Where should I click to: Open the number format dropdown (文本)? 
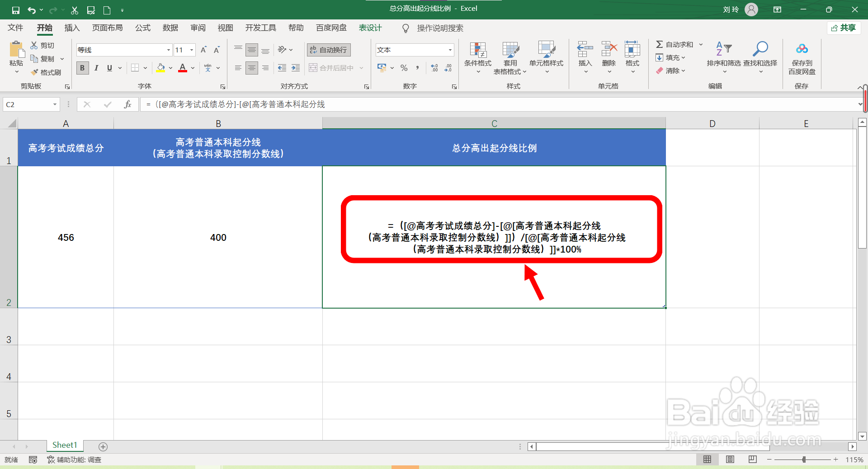click(x=450, y=50)
